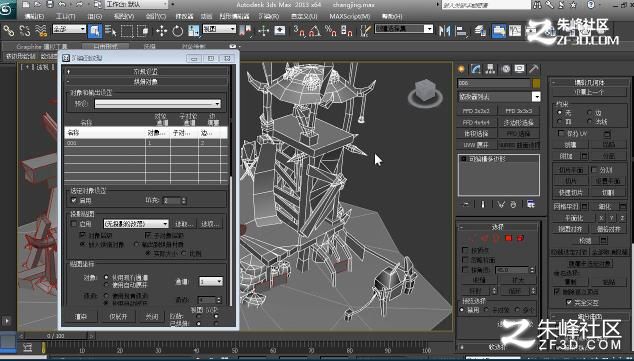Open the Layer Manager
Screen dimensions: 634x361
(x=480, y=31)
